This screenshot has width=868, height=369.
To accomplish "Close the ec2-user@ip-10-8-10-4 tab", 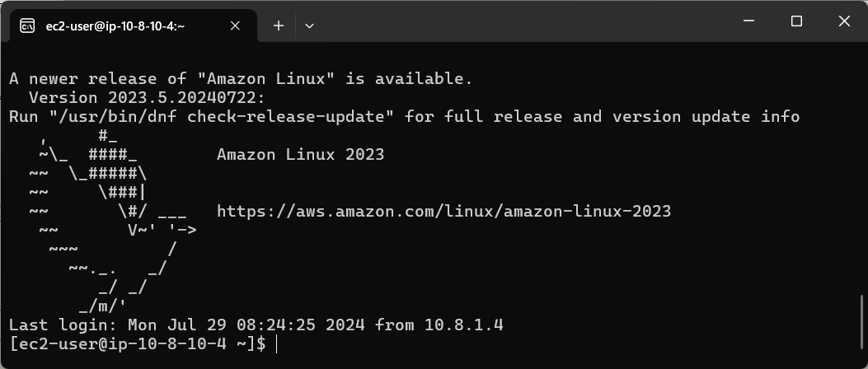I will [235, 26].
